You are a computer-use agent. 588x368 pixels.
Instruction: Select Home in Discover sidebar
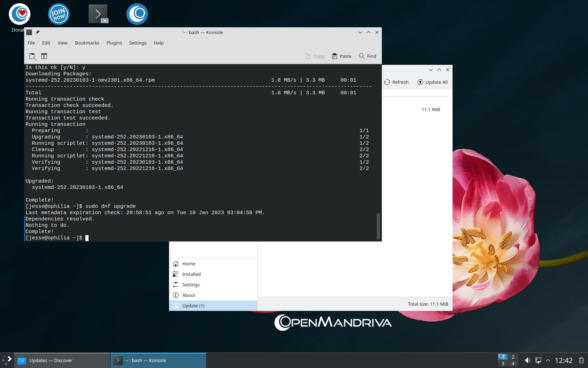213,264
